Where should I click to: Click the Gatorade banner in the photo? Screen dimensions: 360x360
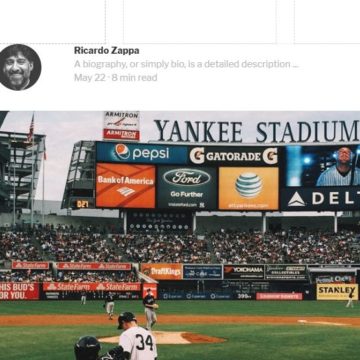click(x=233, y=156)
